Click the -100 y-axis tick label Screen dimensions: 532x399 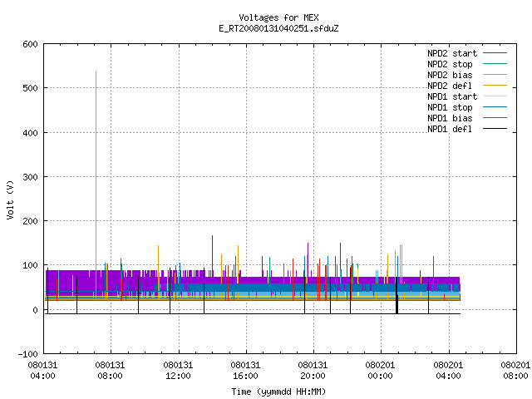pos(27,354)
